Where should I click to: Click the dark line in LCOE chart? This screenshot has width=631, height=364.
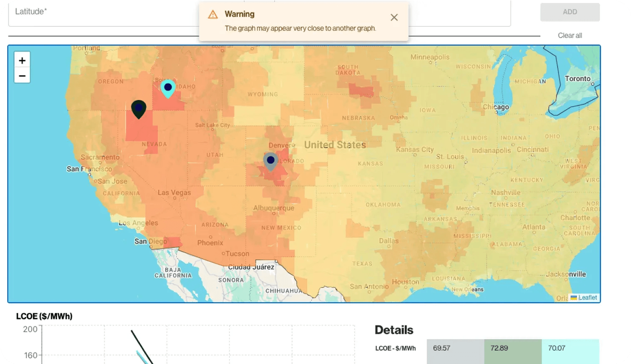tap(141, 347)
